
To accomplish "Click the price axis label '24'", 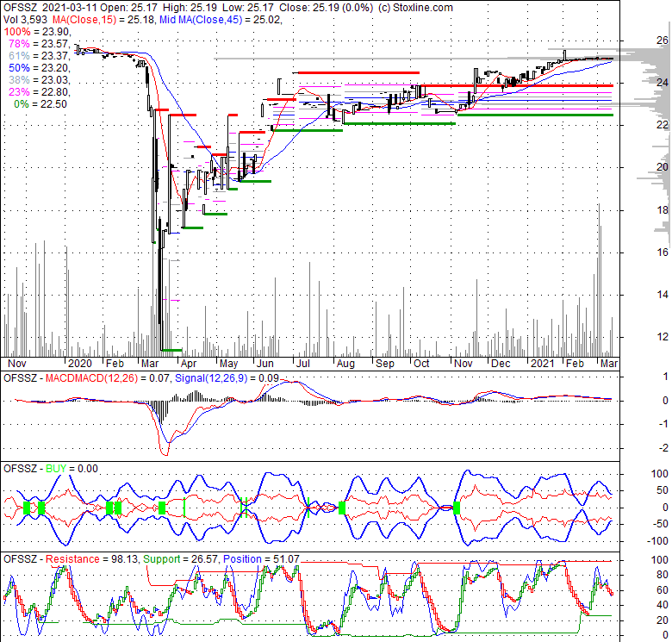I will tap(663, 82).
